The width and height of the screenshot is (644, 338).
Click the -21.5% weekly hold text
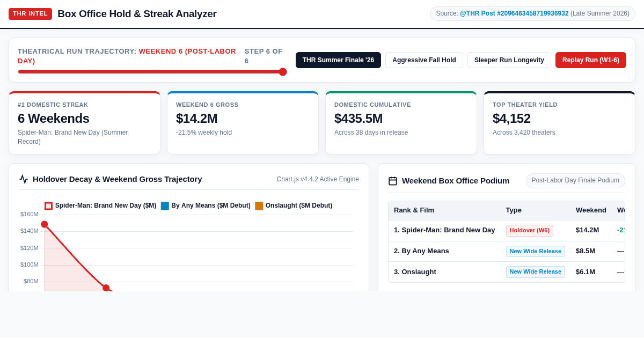tap(204, 133)
